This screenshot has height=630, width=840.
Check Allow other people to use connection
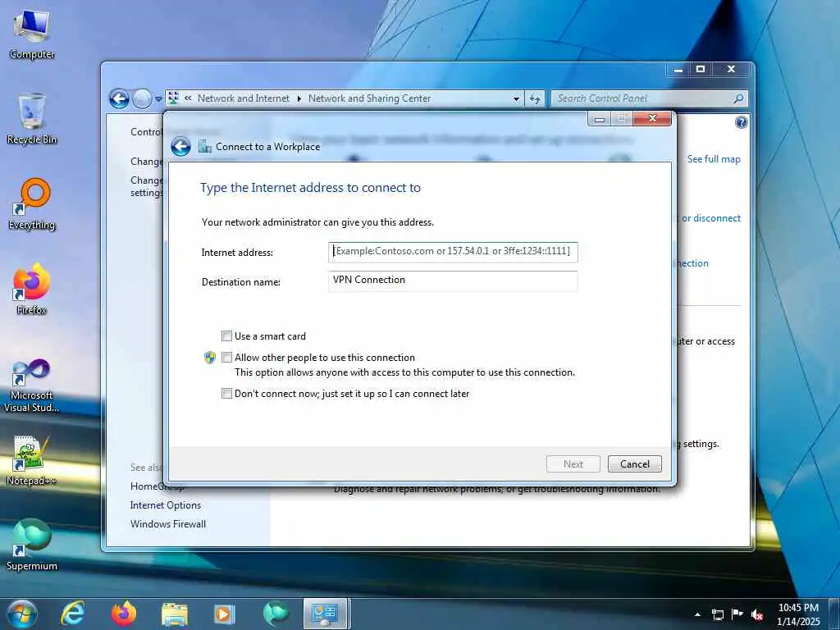(x=226, y=358)
